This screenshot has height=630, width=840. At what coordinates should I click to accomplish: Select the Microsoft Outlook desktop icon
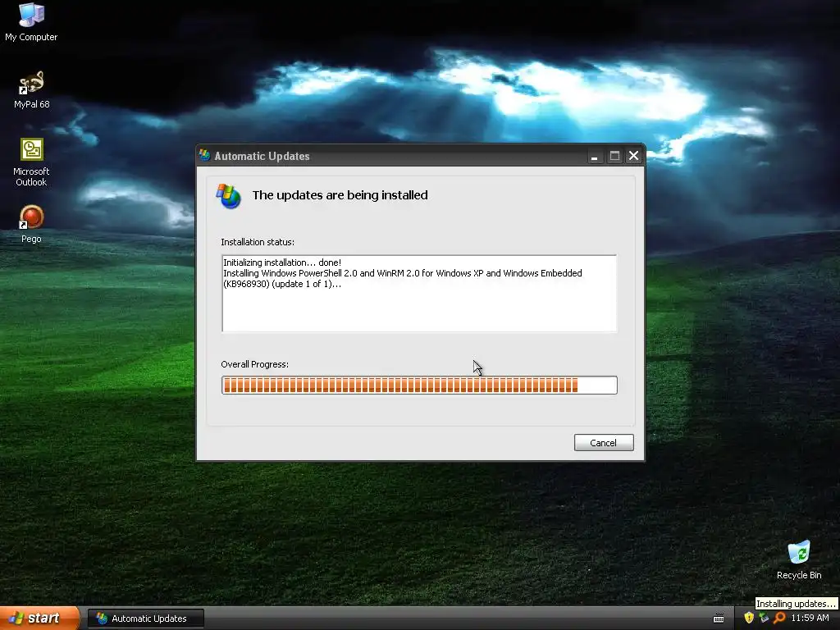(x=32, y=162)
